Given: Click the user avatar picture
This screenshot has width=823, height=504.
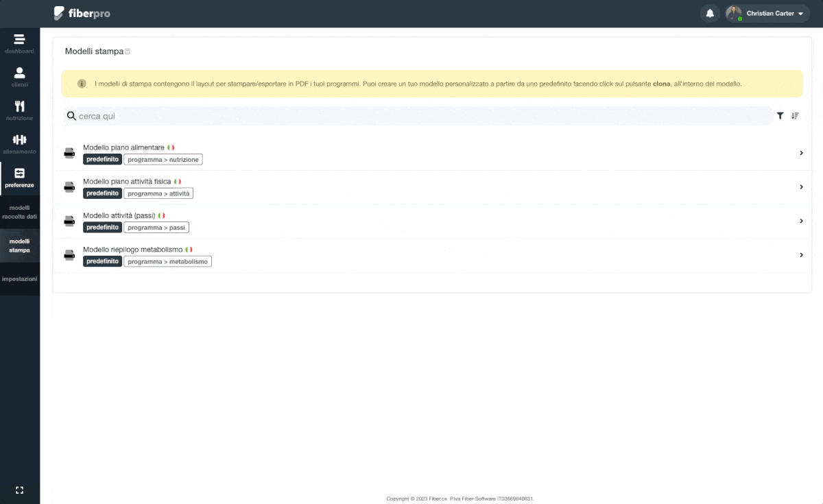Looking at the screenshot, I should pyautogui.click(x=735, y=14).
